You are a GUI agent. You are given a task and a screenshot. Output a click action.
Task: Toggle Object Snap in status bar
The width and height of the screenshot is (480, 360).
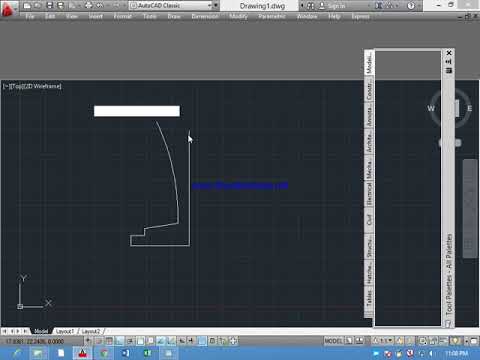[x=140, y=341]
